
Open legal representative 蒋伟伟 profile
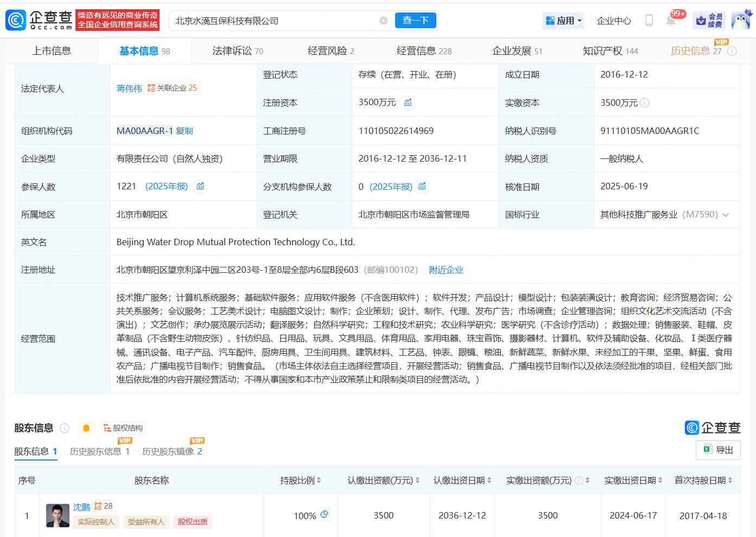[129, 88]
